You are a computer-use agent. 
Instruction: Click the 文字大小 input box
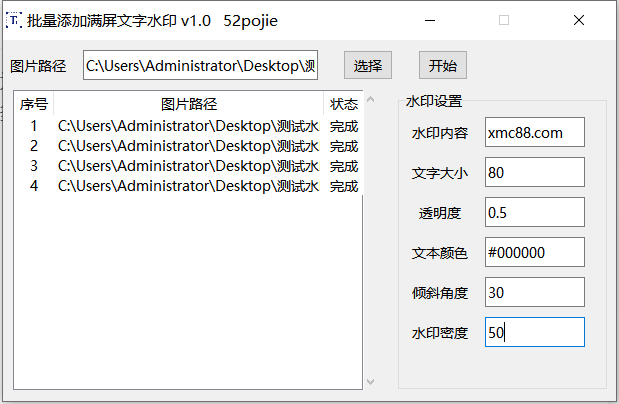click(x=534, y=173)
